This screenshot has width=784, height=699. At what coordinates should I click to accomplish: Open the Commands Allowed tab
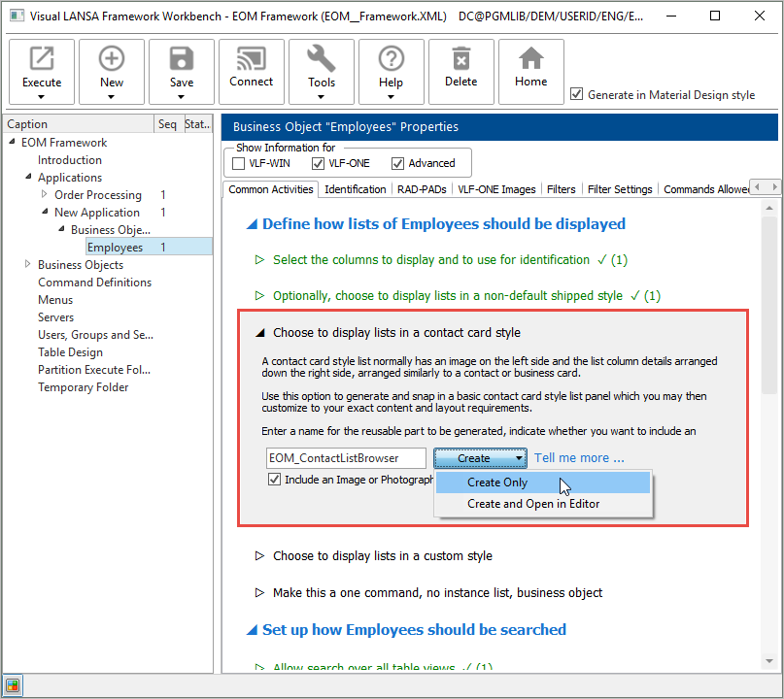click(705, 189)
